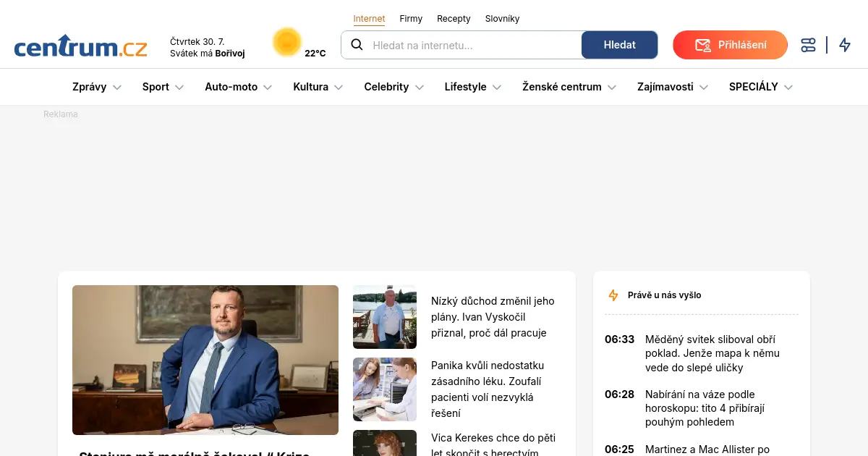Click the 06:25 timestamp

(x=619, y=449)
